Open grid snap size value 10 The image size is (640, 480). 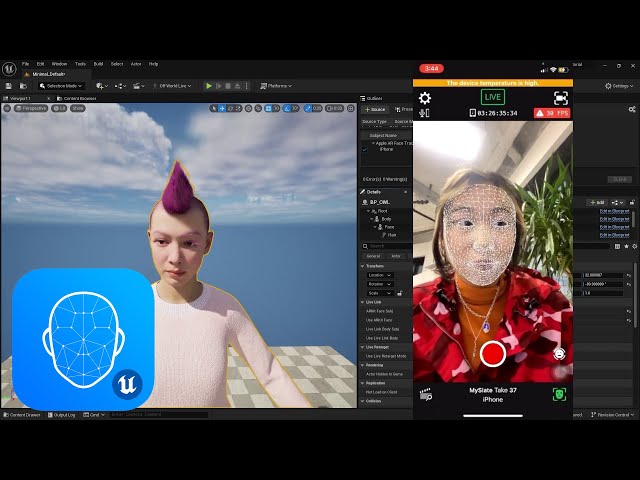pos(276,109)
